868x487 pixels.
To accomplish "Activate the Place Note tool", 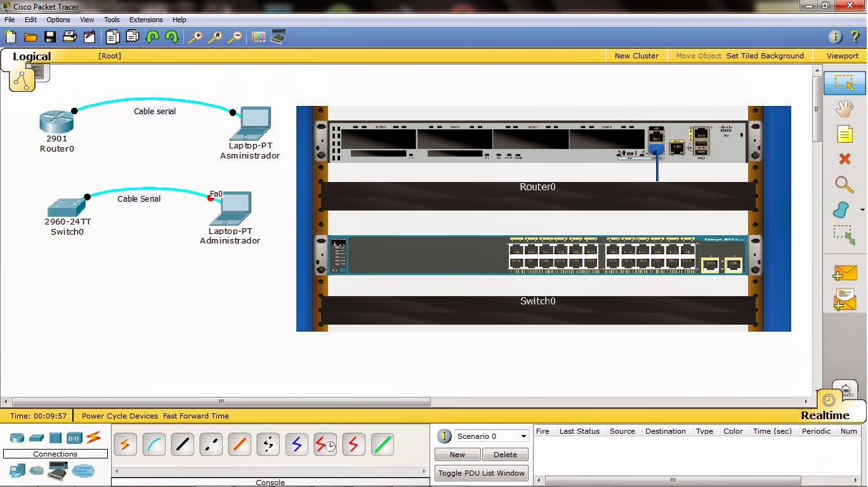I will (844, 134).
